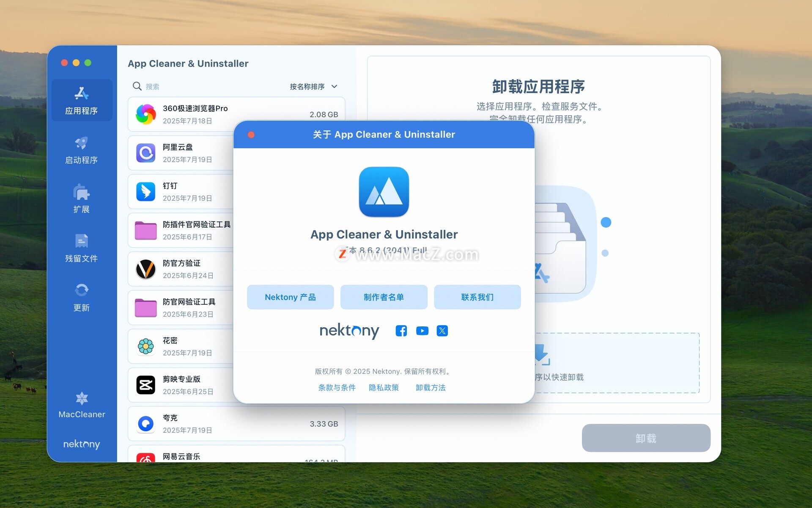Viewport: 812px width, 508px height.
Task: Select the 防插件官网验证工具 folder icon
Action: coord(146,230)
